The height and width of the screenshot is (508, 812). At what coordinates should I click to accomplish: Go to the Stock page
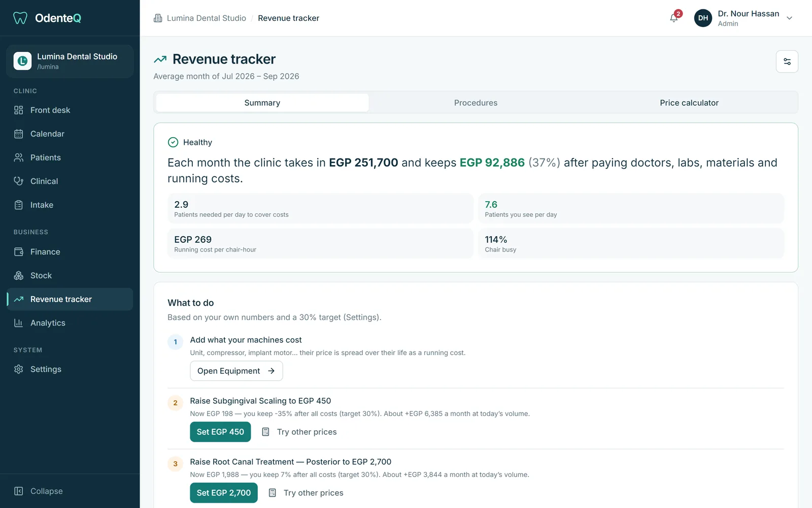click(x=70, y=276)
